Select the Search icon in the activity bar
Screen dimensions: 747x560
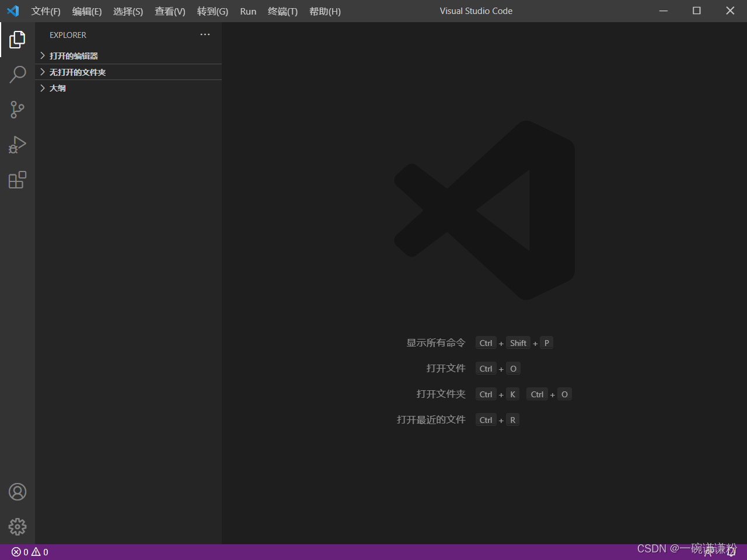click(x=17, y=75)
